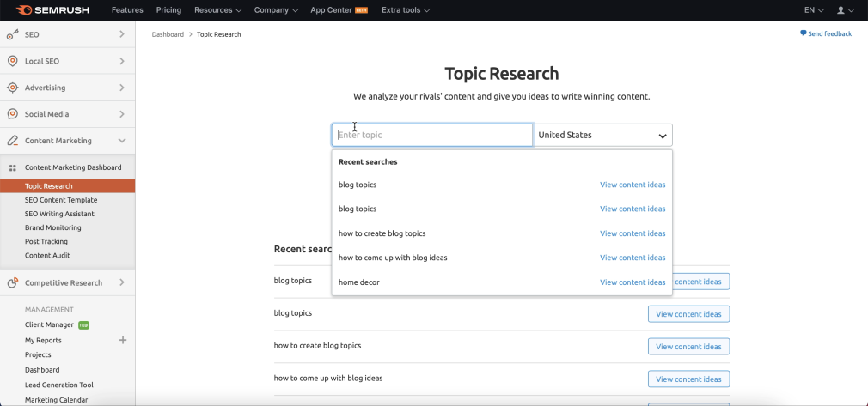The height and width of the screenshot is (406, 868).
Task: Click the Competitive Research pie icon
Action: [x=13, y=282]
